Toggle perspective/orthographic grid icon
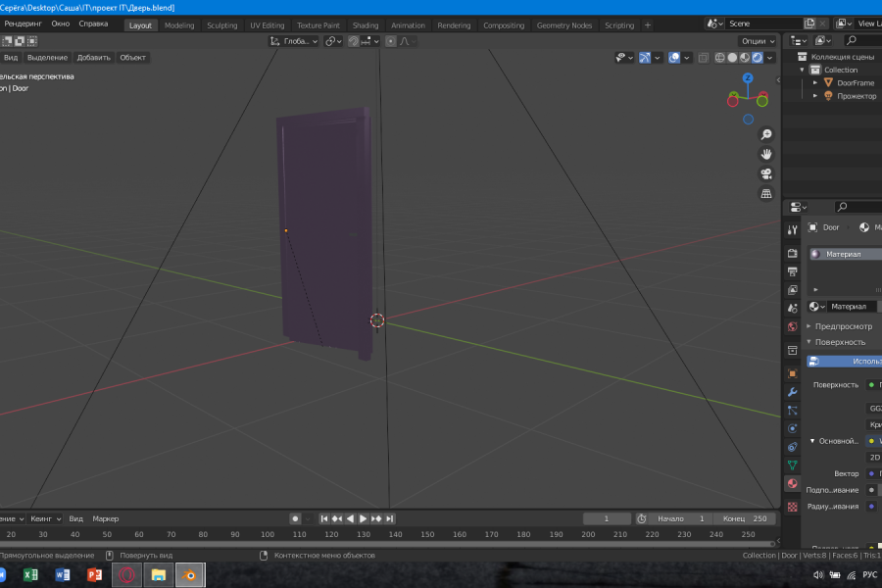Viewport: 882px width, 588px height. (x=766, y=194)
